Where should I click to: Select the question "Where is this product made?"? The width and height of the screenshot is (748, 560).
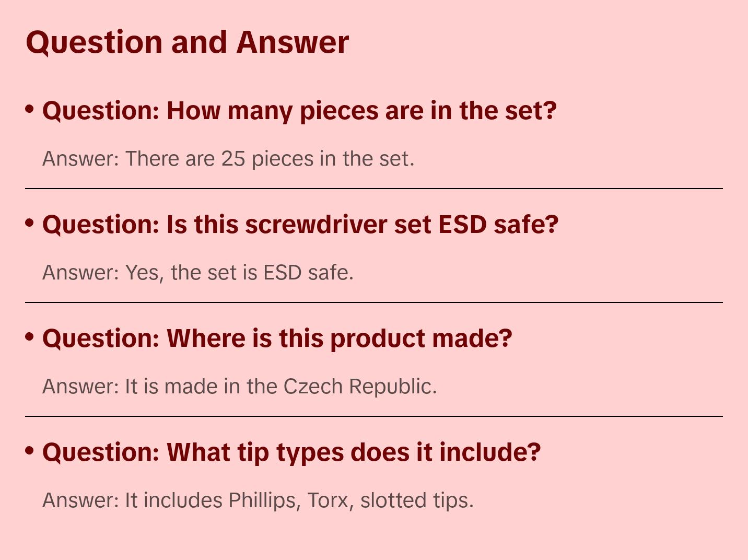[x=277, y=339]
